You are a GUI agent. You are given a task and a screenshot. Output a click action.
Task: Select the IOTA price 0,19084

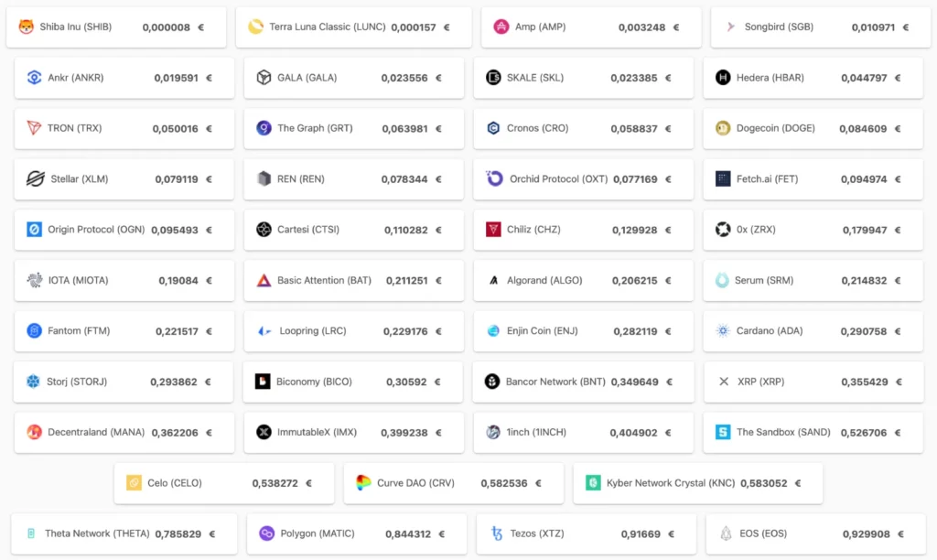pyautogui.click(x=178, y=281)
